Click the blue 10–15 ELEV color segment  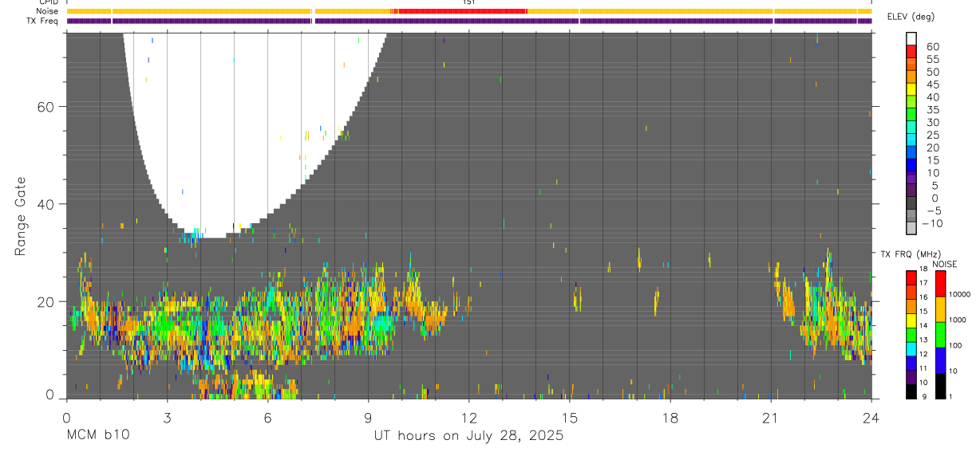911,167
